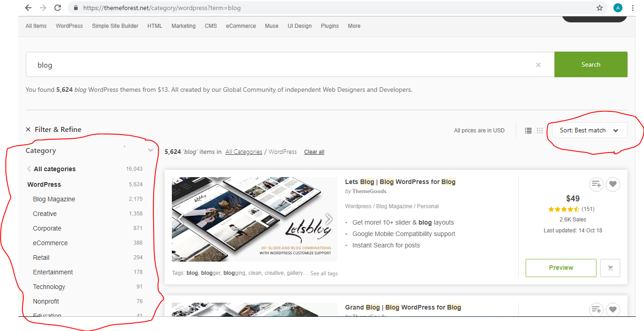
Task: Visit ThemeGoods author page under Lets Blog
Action: pyautogui.click(x=369, y=191)
